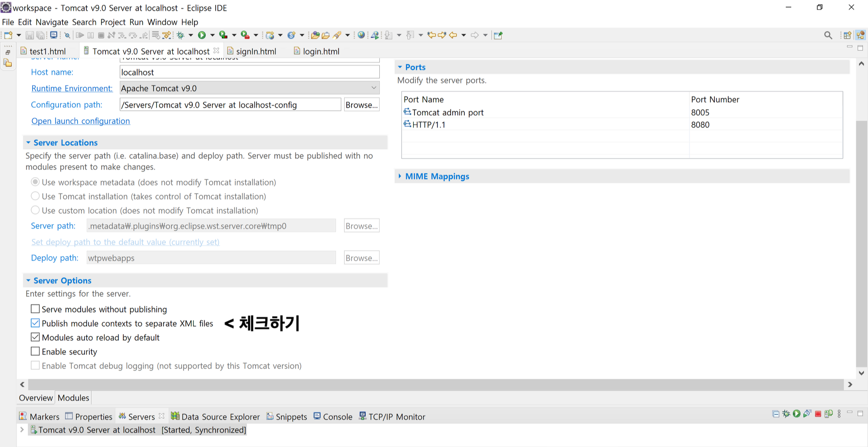Collapse the Server Options section
The width and height of the screenshot is (868, 447).
(x=28, y=281)
